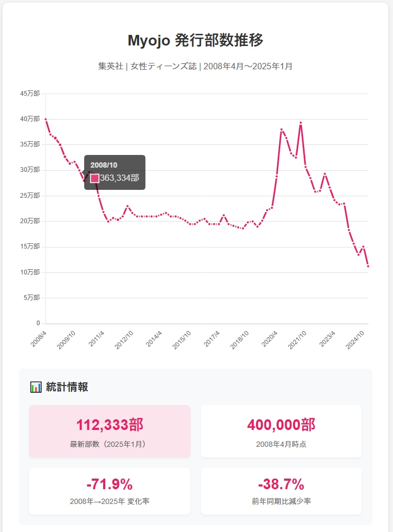Screen dimensions: 393x532
Task: Click the highest peak point of the line
Action: (300, 123)
